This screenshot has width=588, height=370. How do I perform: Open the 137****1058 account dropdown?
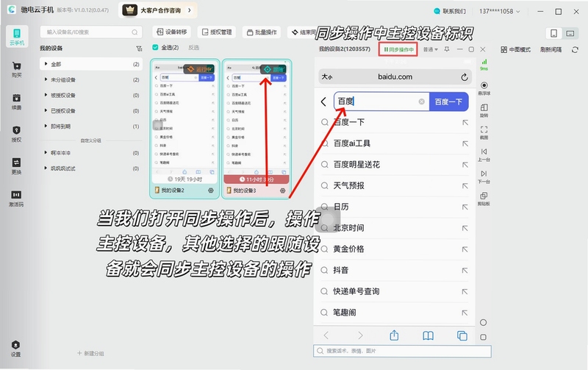point(500,11)
